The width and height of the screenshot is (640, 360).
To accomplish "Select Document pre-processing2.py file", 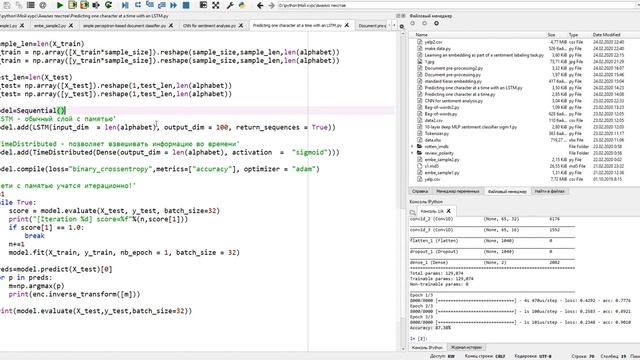I will 453,68.
